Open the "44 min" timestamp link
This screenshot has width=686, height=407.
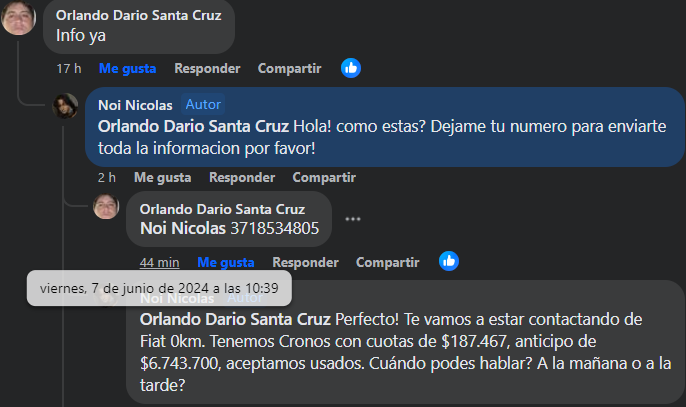point(159,262)
